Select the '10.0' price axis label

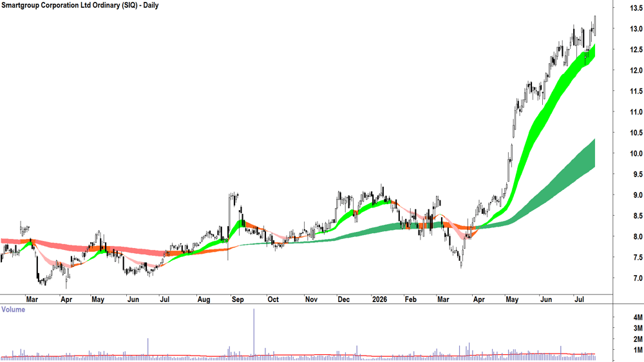(636, 154)
